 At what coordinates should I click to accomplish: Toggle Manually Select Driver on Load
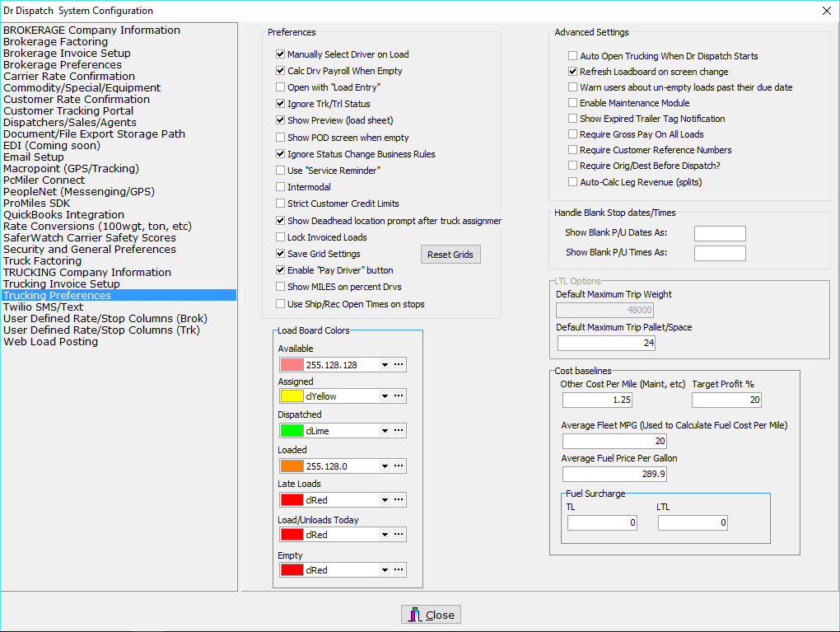(x=280, y=54)
